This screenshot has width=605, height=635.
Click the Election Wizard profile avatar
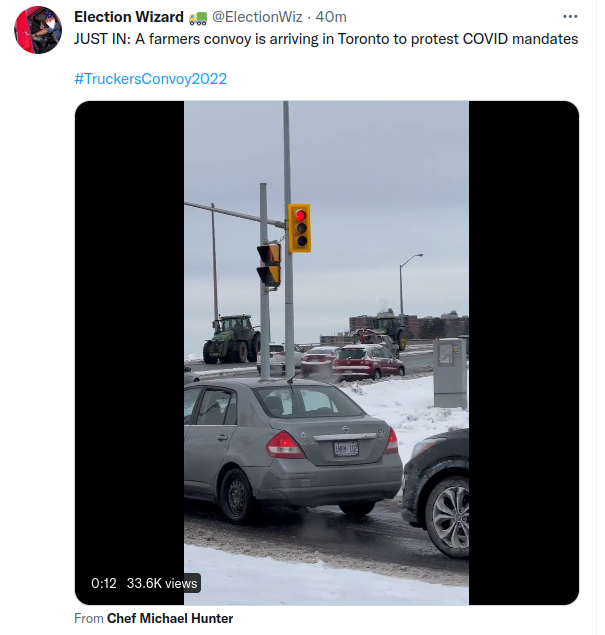[x=38, y=30]
